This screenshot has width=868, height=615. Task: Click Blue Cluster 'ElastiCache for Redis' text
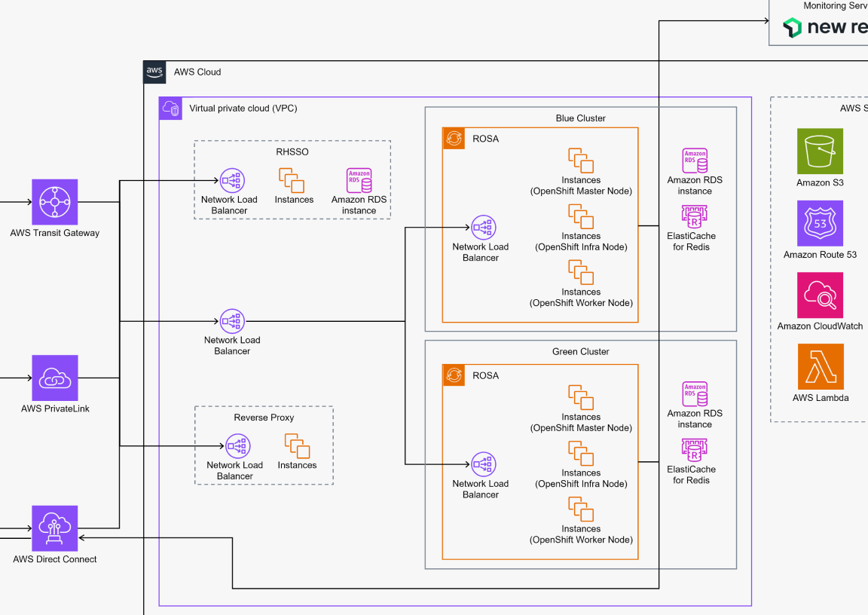click(692, 241)
